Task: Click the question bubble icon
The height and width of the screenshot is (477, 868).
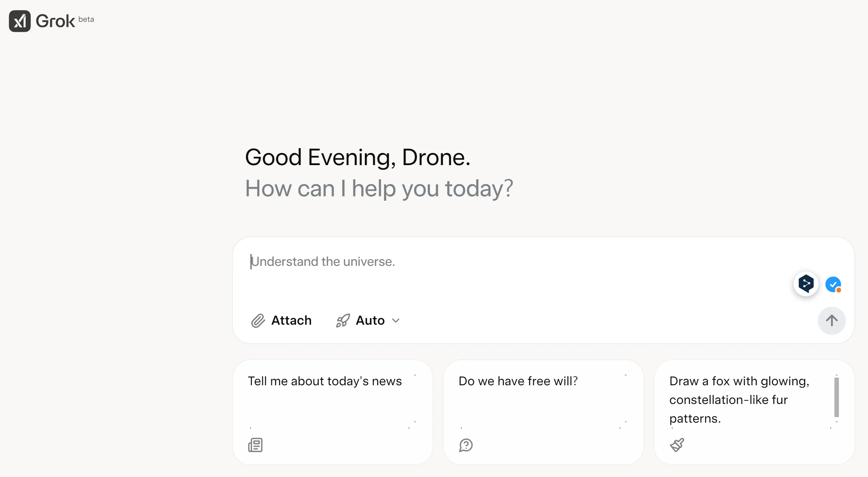Action: [x=466, y=445]
